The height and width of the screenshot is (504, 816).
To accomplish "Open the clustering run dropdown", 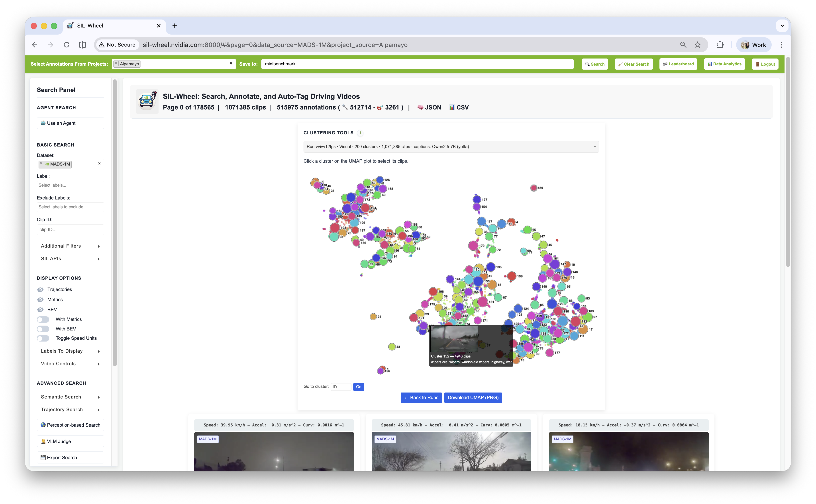I will coord(451,147).
